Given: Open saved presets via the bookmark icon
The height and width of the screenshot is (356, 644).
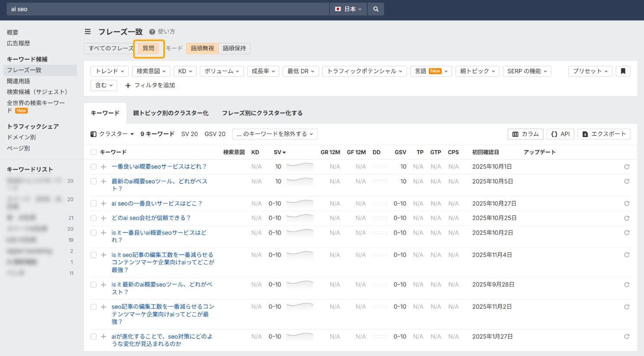Looking at the screenshot, I should (x=623, y=71).
